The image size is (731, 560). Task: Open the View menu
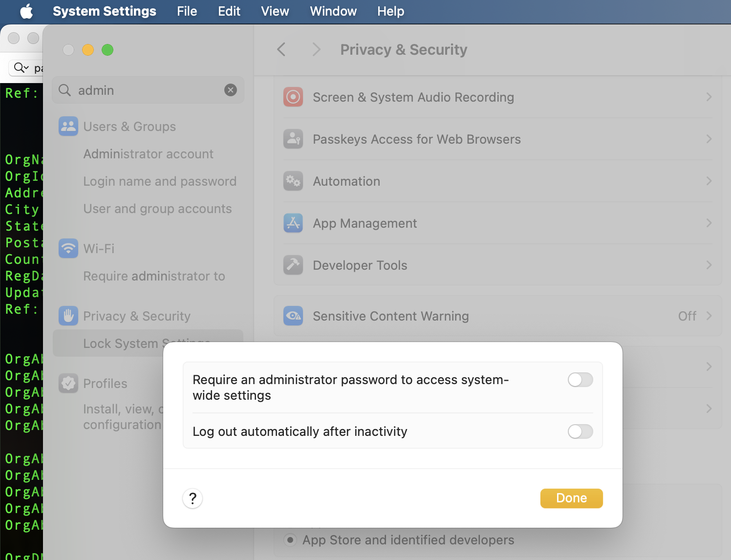click(275, 11)
